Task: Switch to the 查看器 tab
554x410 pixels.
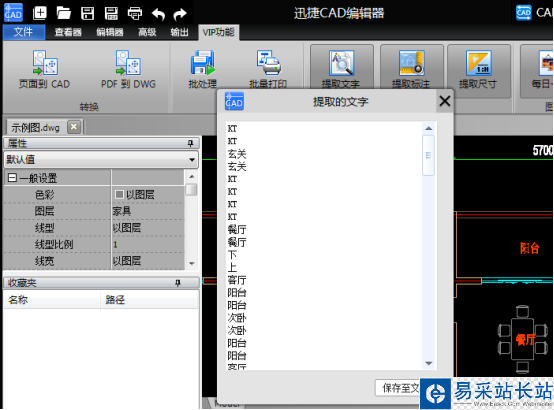Action: click(68, 32)
